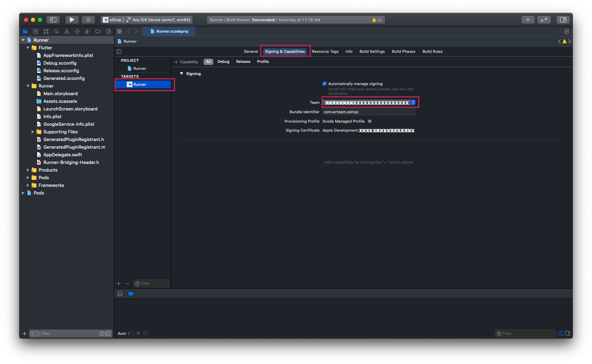Switch to the Build Settings tab
The image size is (592, 364).
click(372, 51)
